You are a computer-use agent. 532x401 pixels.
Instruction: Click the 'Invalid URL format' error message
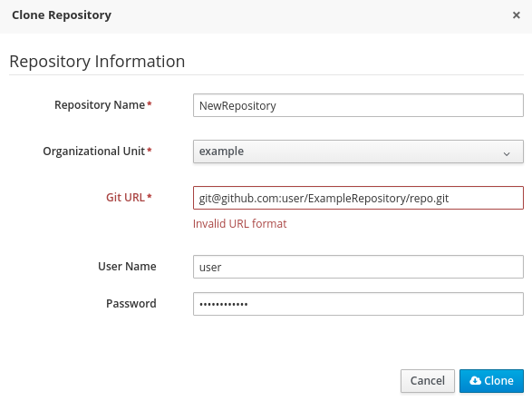tap(239, 224)
